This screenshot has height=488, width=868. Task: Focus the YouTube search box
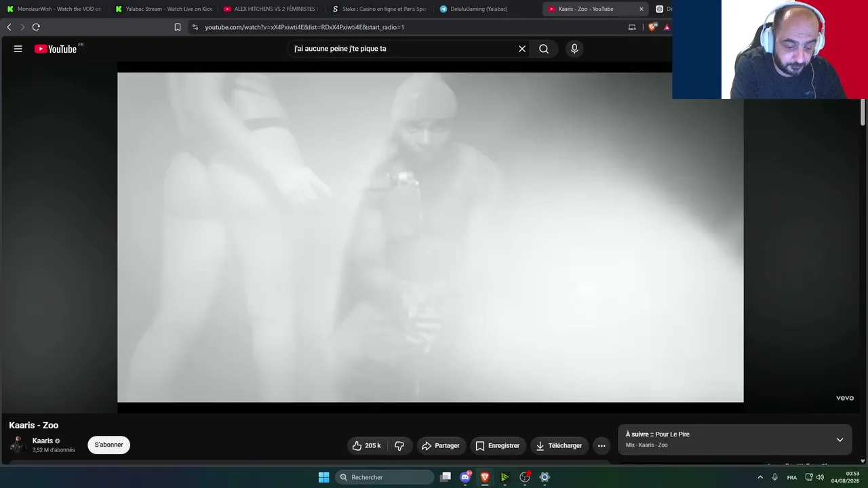coord(403,49)
